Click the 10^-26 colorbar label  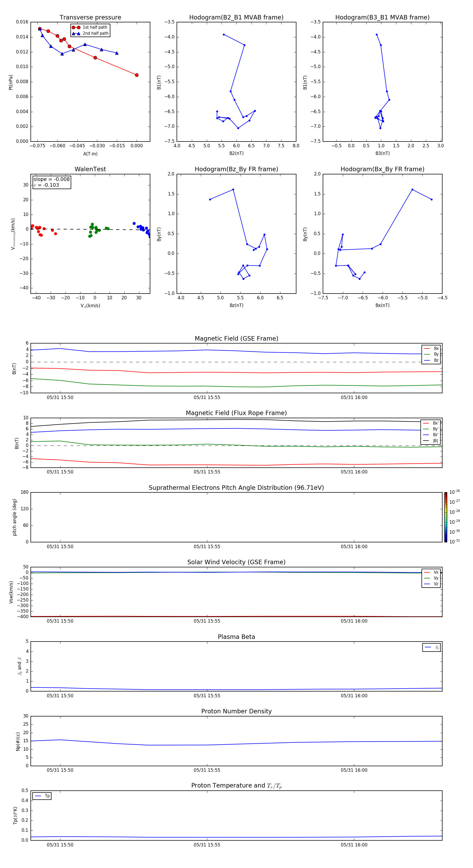455,492
